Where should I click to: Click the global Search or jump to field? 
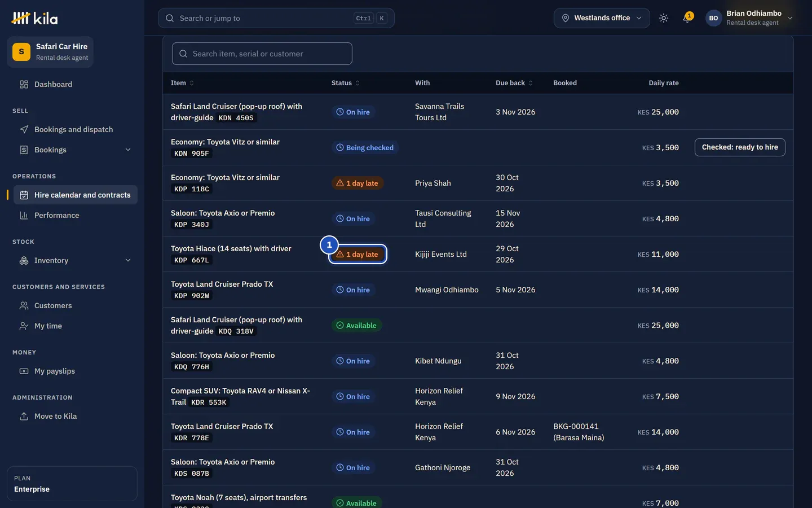(276, 18)
